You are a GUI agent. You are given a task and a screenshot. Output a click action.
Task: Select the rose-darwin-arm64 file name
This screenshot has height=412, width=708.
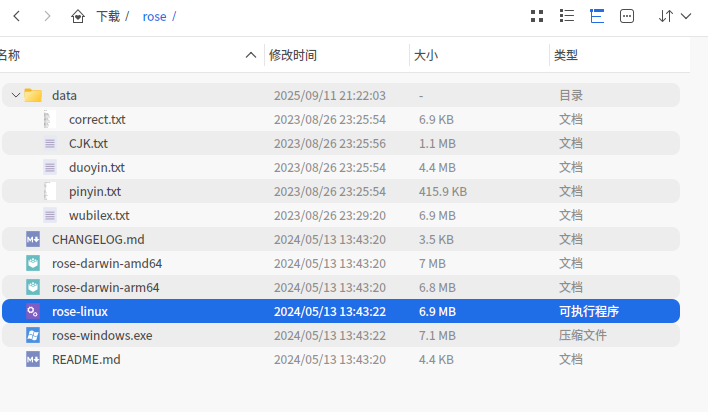(x=106, y=287)
